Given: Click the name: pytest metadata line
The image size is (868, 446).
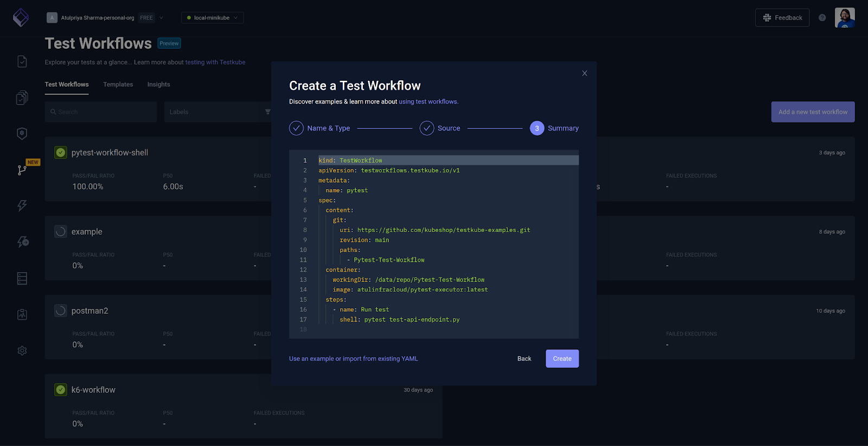Looking at the screenshot, I should pyautogui.click(x=347, y=190).
